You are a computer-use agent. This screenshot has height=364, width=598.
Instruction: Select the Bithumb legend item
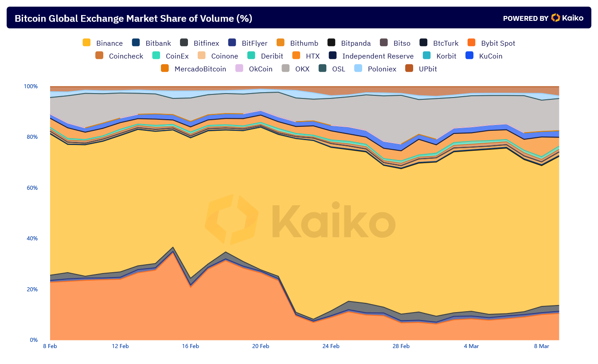coord(297,43)
